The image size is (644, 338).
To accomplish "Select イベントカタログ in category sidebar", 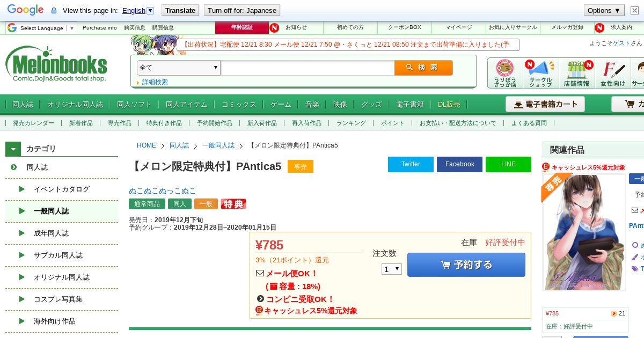I will (62, 189).
